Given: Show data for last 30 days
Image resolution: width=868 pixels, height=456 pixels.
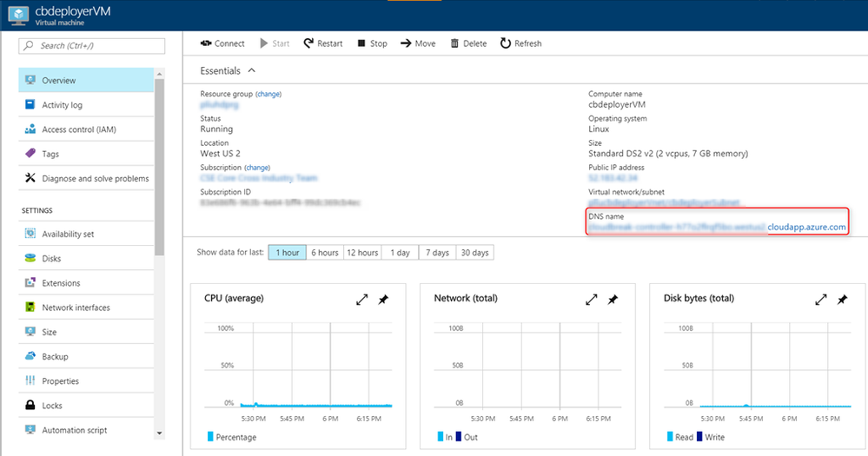Looking at the screenshot, I should pos(475,253).
